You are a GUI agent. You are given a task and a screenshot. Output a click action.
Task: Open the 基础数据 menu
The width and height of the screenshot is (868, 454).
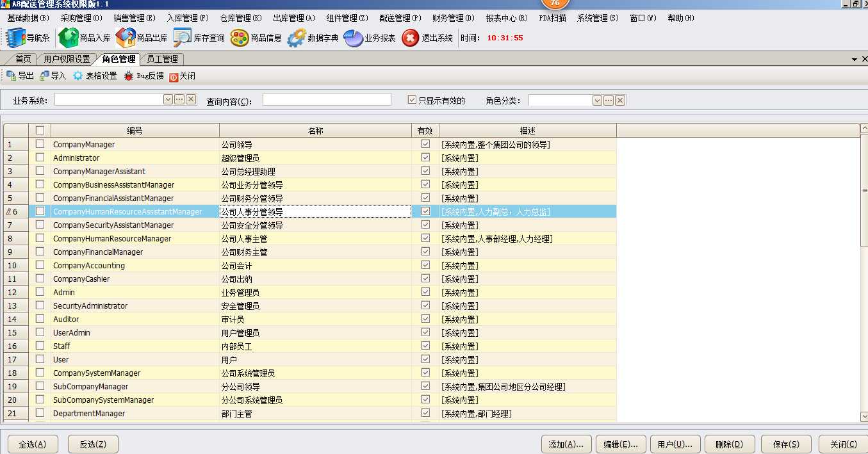28,18
